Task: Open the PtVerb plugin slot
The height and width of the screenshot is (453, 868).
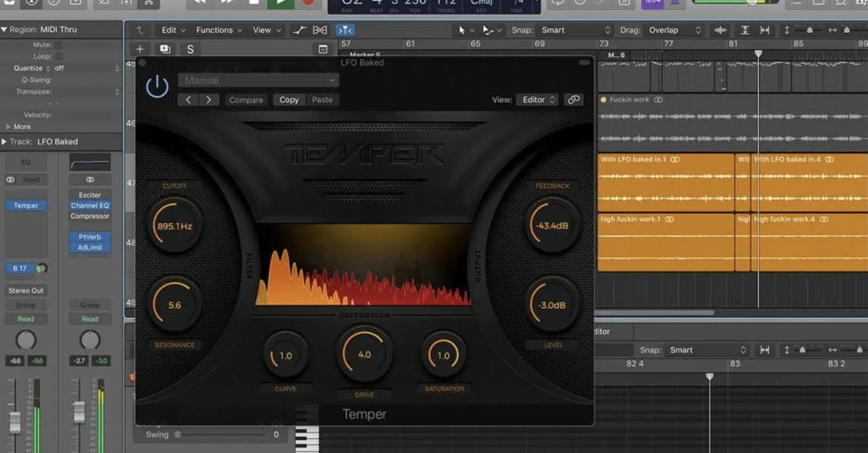Action: pyautogui.click(x=90, y=237)
